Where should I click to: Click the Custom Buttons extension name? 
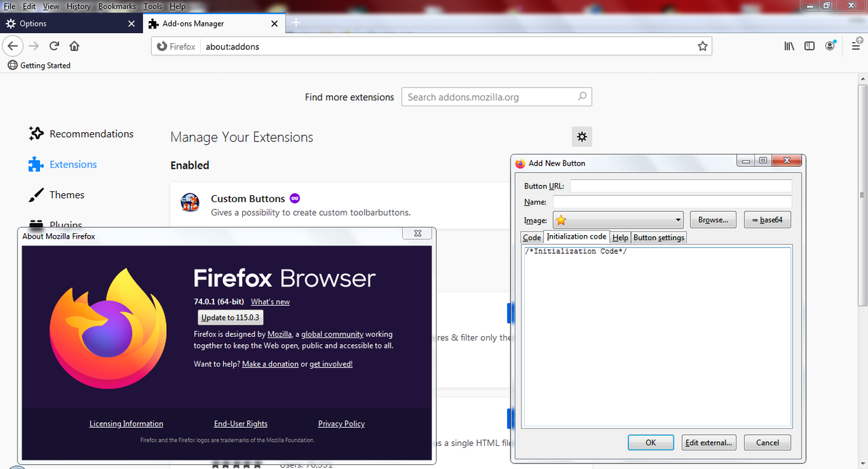coord(248,199)
